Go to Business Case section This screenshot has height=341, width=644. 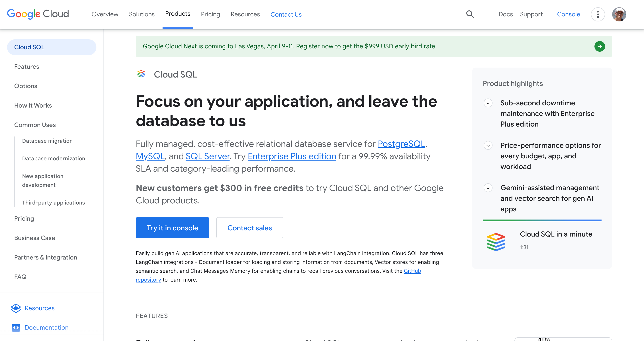coord(34,238)
